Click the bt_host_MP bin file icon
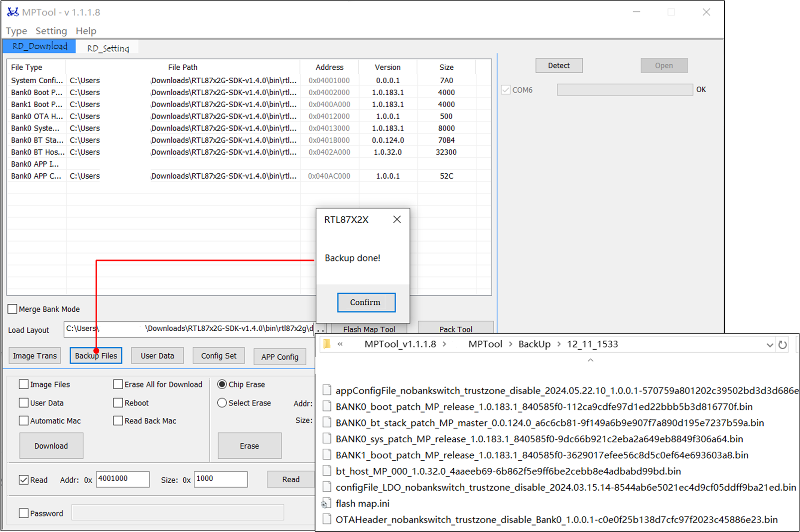Viewport: 800px width, 532px height. point(327,471)
